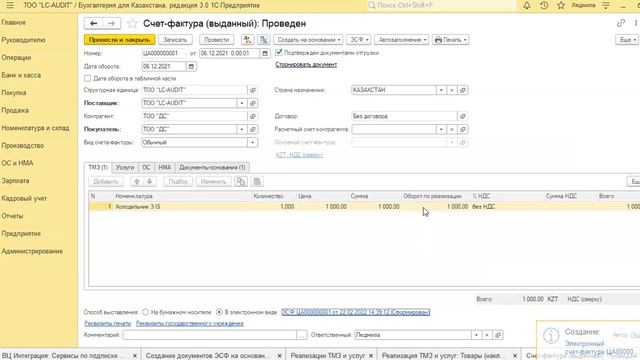Expand Автозаполнение dropdown

(402, 40)
